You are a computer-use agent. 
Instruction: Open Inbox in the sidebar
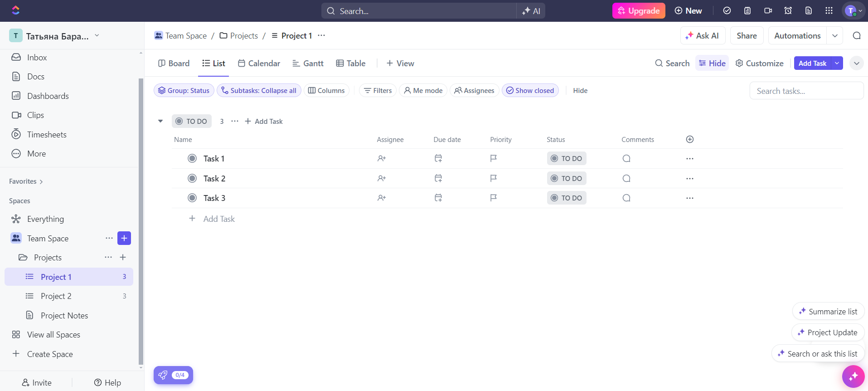(69, 58)
